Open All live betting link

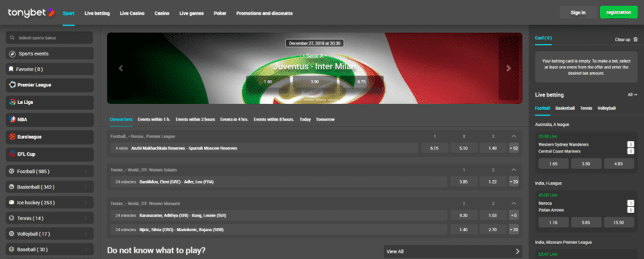point(632,95)
